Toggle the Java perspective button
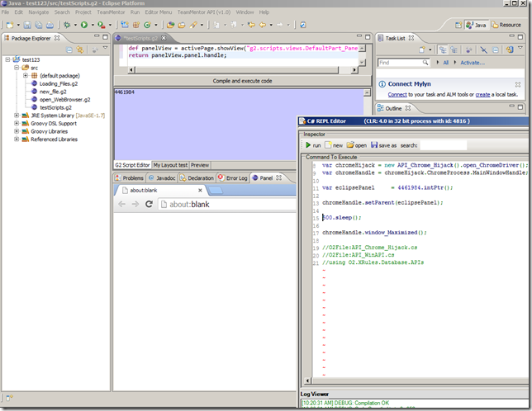 click(477, 26)
